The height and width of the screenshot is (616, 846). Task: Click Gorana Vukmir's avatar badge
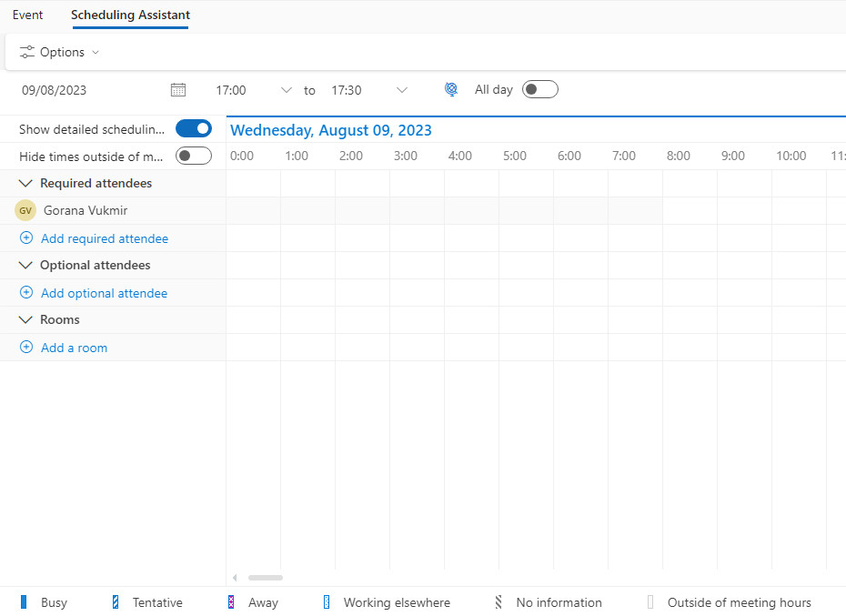tap(25, 210)
